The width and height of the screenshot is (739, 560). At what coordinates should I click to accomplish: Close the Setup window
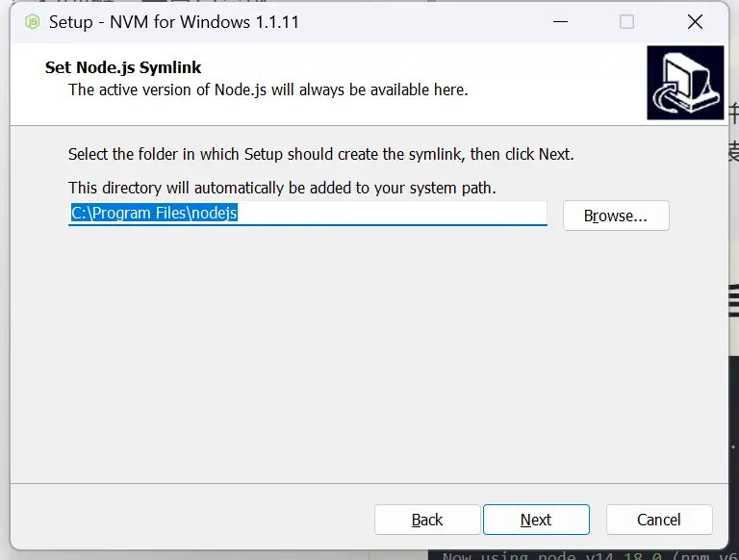click(695, 22)
